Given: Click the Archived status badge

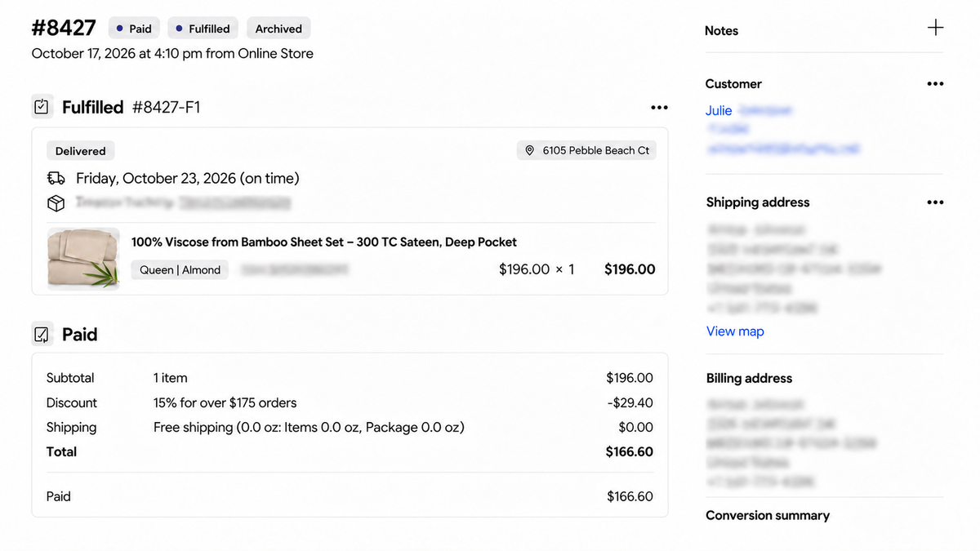Looking at the screenshot, I should point(278,29).
